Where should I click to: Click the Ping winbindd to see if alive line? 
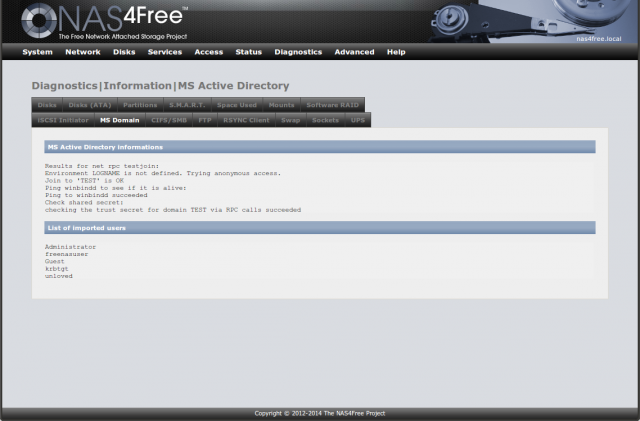[x=116, y=188]
